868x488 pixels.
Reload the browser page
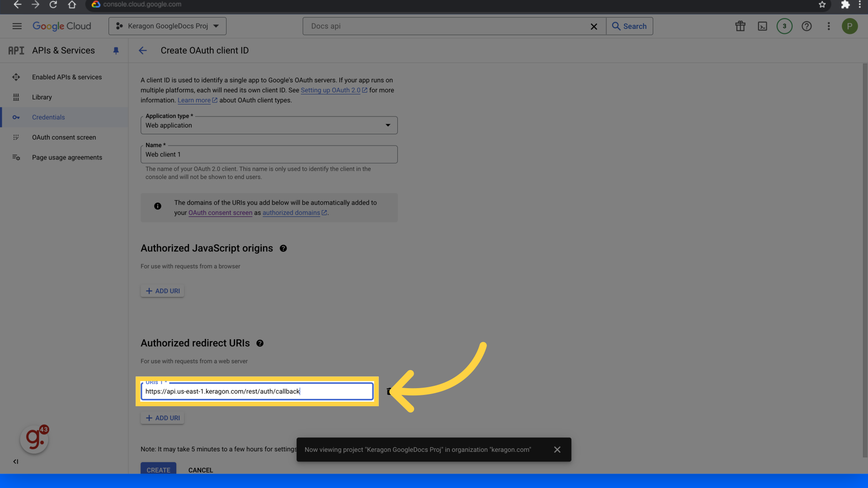(53, 5)
